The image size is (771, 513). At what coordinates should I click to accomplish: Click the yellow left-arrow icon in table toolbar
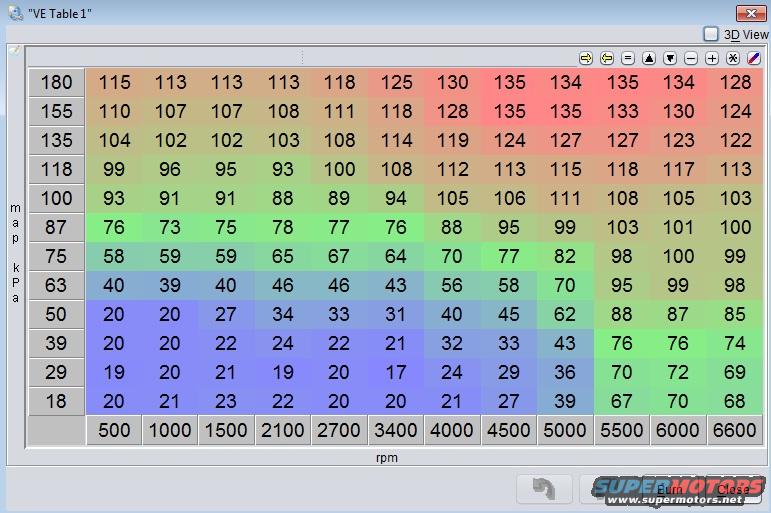[x=607, y=59]
